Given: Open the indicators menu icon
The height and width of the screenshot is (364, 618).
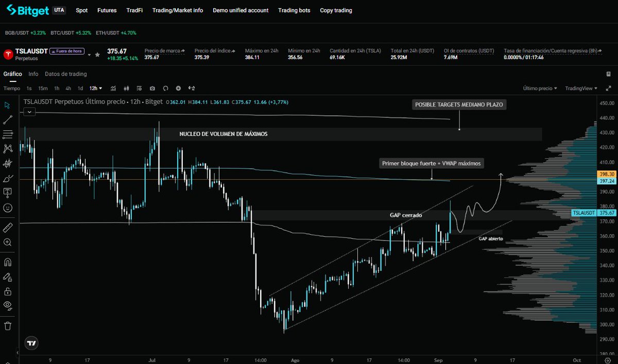Looking at the screenshot, I should click(113, 88).
